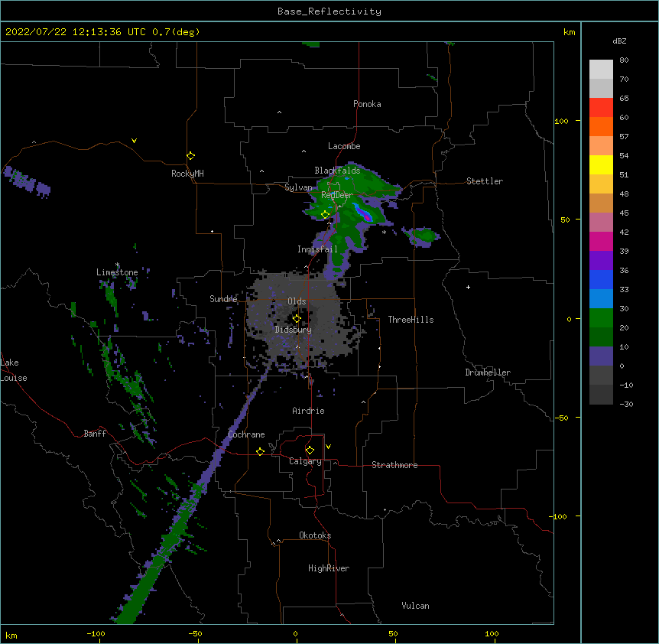Click the purple echo patch west of RockyMH
This screenshot has width=659, height=644.
(x=27, y=182)
